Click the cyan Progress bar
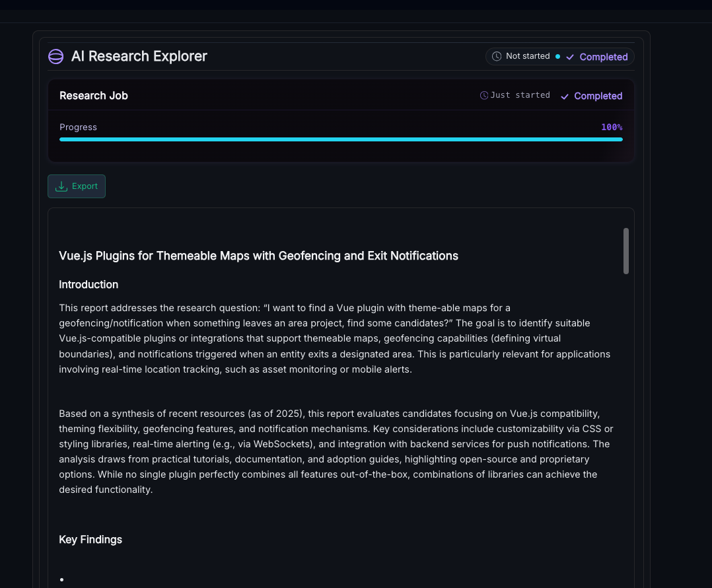This screenshot has height=588, width=712. [x=341, y=139]
